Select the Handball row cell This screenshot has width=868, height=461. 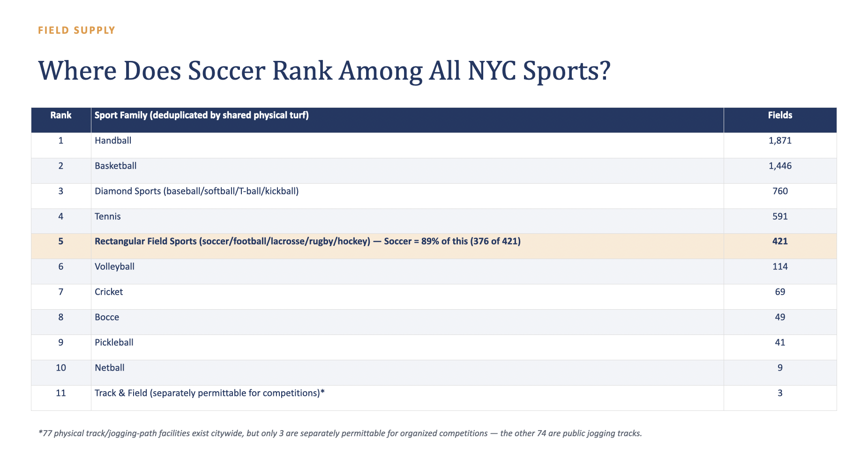tap(407, 145)
